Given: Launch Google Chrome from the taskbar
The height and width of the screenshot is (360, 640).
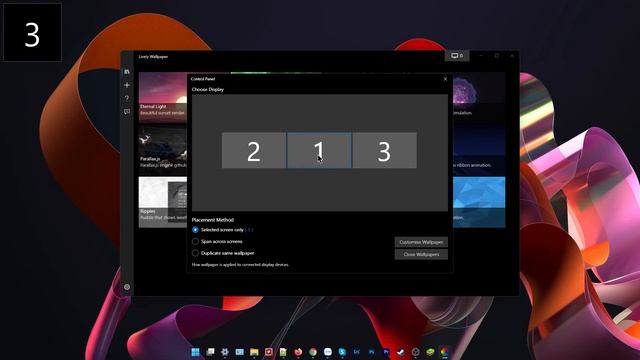Looking at the screenshot, I should click(x=313, y=352).
